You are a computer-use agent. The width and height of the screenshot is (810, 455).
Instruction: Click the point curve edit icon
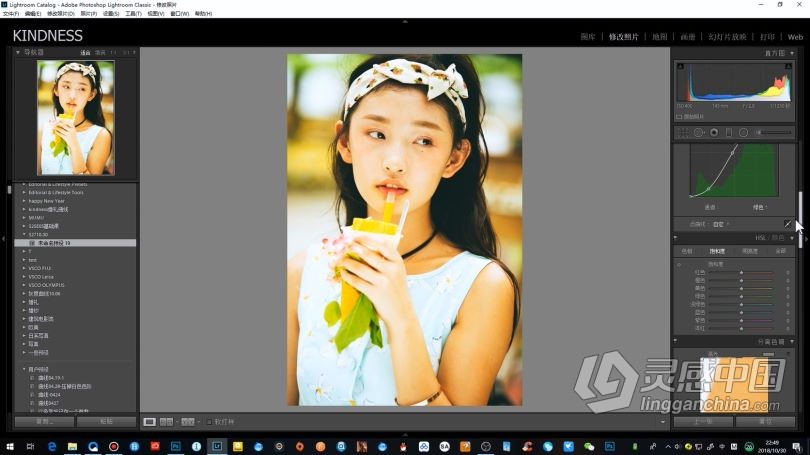788,224
